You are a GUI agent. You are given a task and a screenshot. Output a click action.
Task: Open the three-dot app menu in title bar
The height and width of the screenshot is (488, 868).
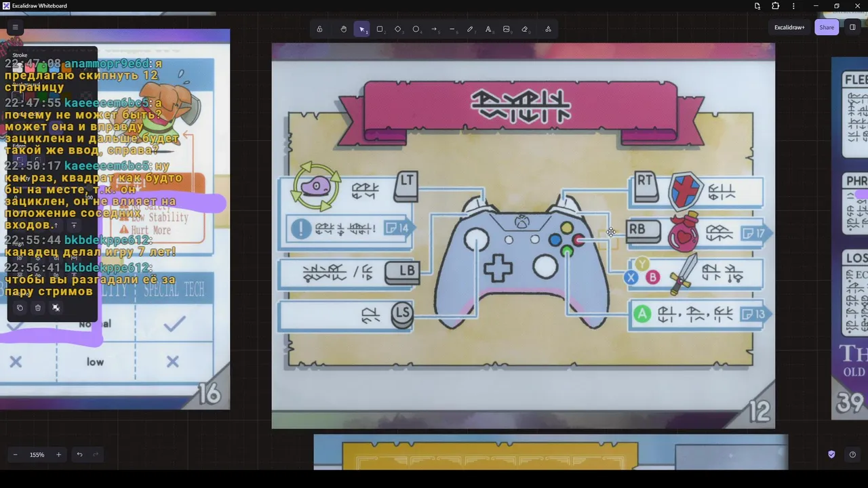[x=793, y=6]
